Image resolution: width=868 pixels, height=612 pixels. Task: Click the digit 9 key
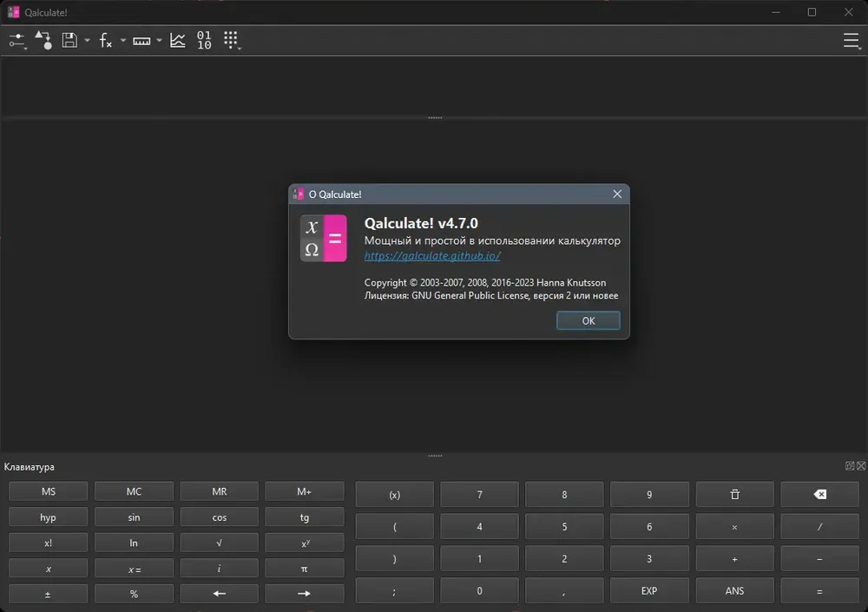[x=649, y=495]
